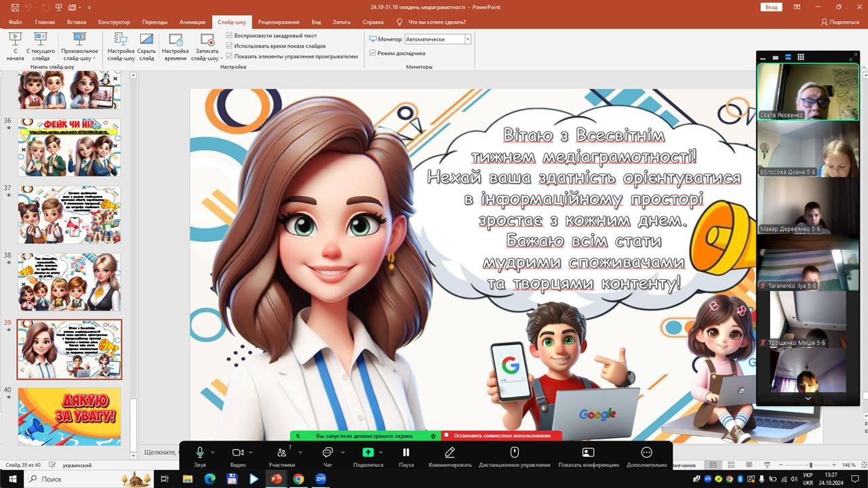This screenshot has width=868, height=488.
Task: Select slide 36 thumbnail ФЕЙК ЧИ НІ
Action: (69, 147)
